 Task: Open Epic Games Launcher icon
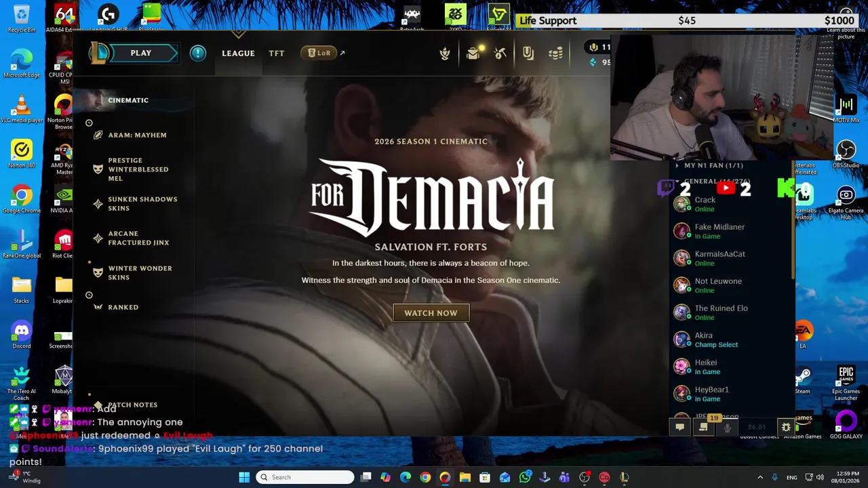[x=846, y=383]
